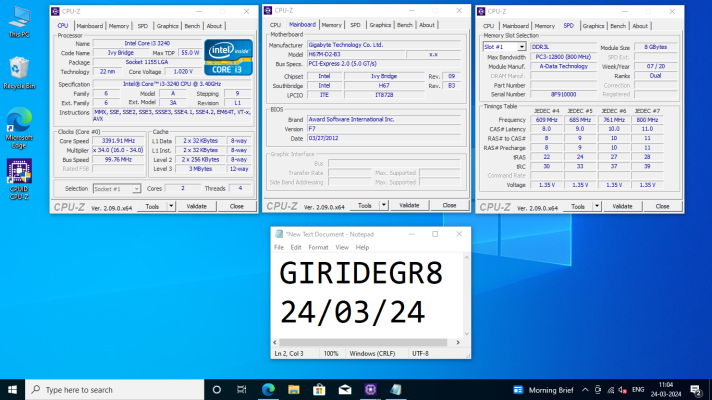Open Tools dropdown arrow in left CPU-Z window
This screenshot has width=712, height=400.
coord(171,206)
